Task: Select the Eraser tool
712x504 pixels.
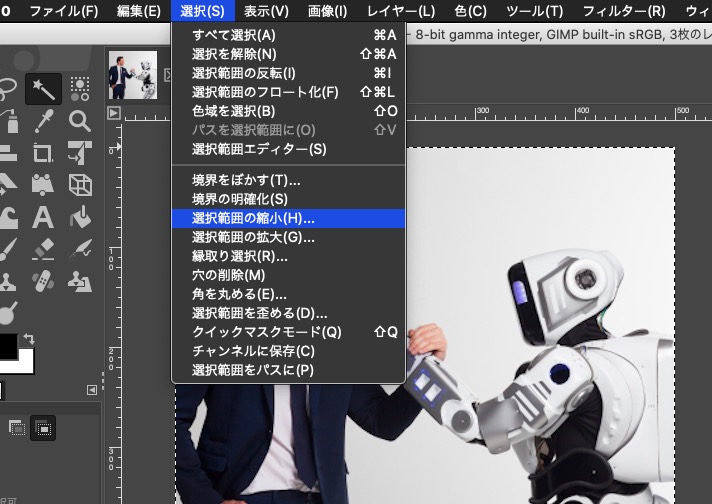Action: click(x=44, y=248)
